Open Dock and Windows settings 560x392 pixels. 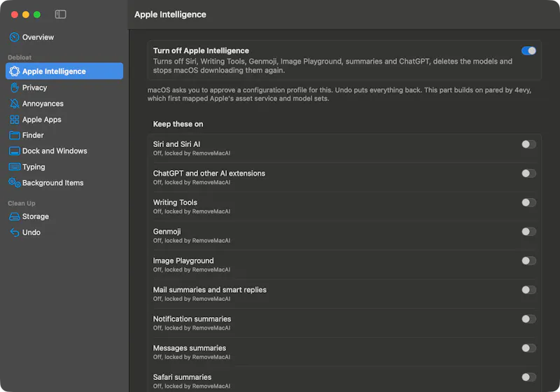pos(55,151)
